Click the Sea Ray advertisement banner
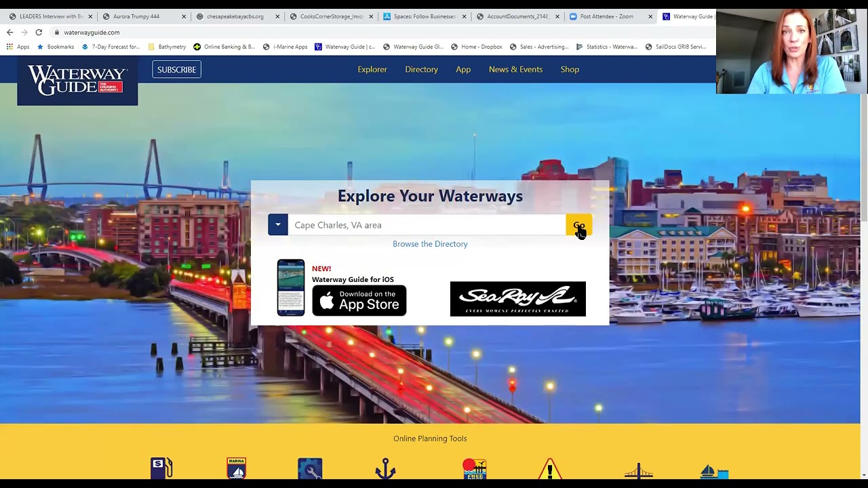 coord(518,299)
